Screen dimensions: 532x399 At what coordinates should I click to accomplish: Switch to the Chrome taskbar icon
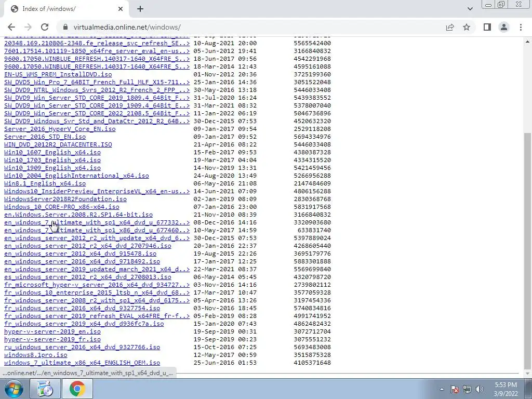(x=77, y=389)
